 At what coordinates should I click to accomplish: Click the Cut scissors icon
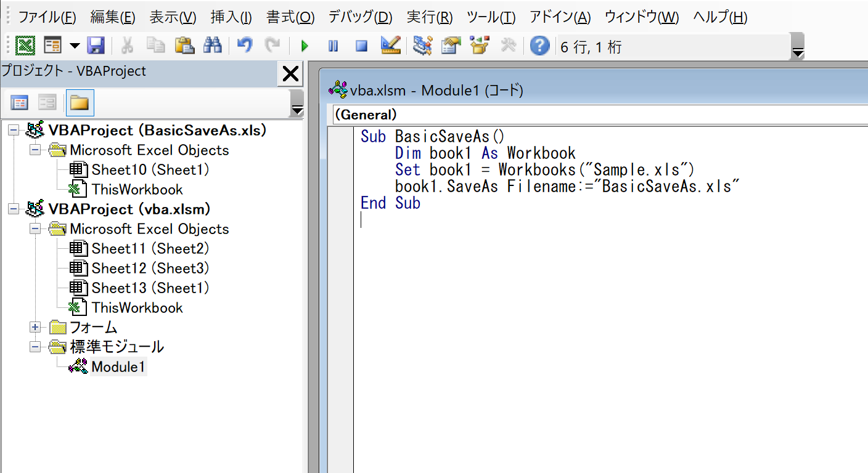(x=128, y=46)
